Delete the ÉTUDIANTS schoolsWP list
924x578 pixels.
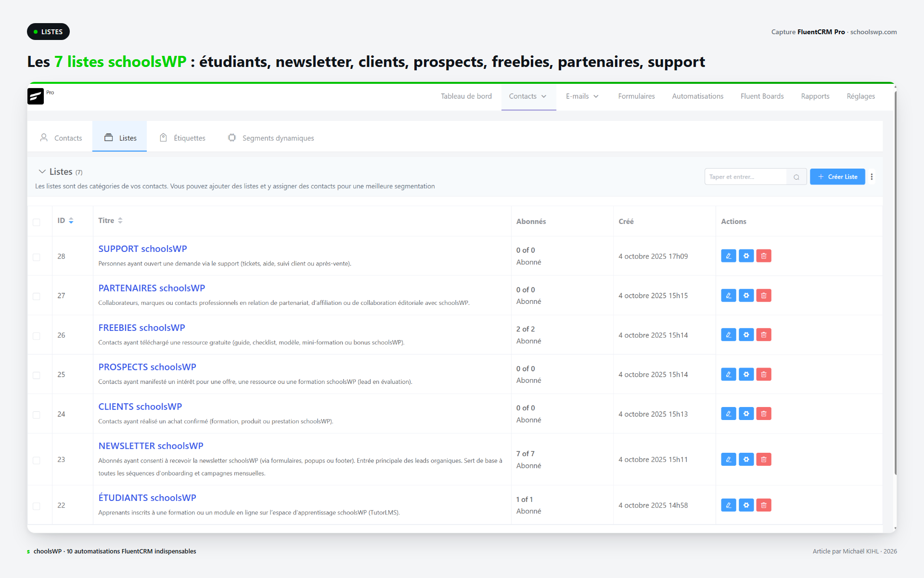coord(764,505)
